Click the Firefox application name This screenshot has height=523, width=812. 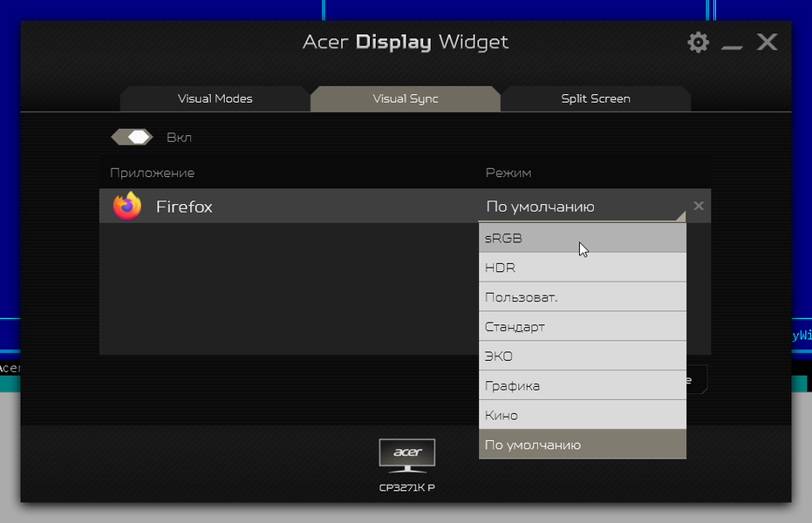click(184, 207)
